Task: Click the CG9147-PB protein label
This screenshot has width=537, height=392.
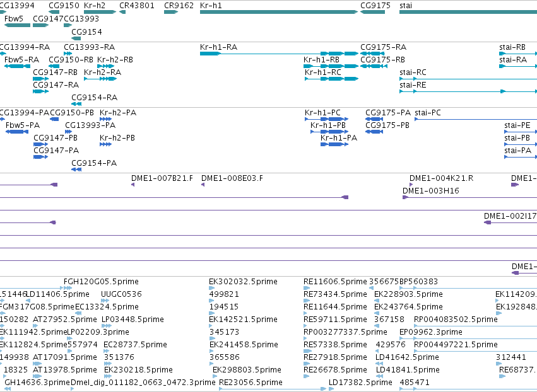Action: coord(56,138)
